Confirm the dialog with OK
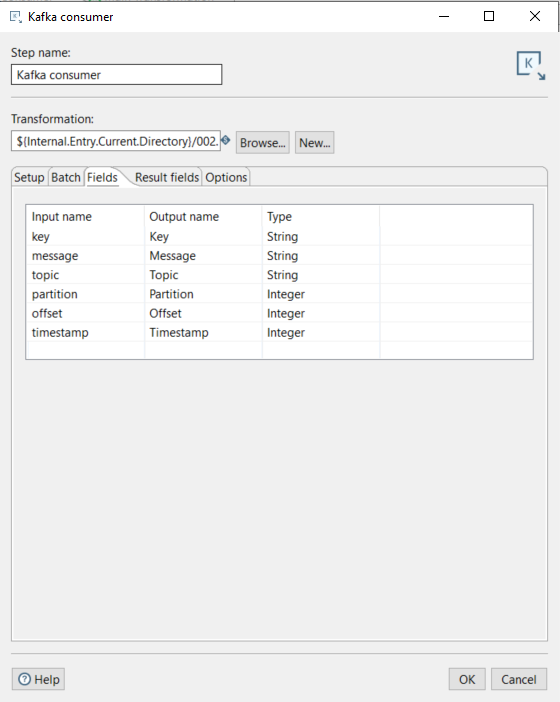 point(467,679)
